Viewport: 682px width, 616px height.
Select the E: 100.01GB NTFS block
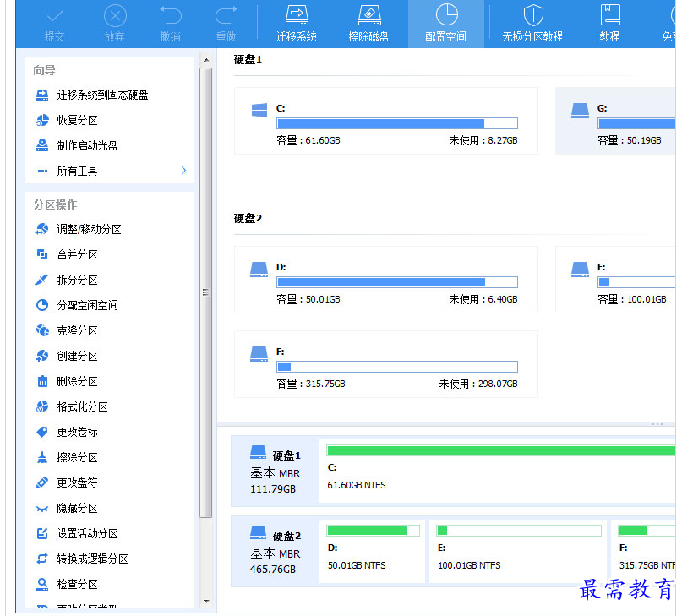pyautogui.click(x=518, y=551)
